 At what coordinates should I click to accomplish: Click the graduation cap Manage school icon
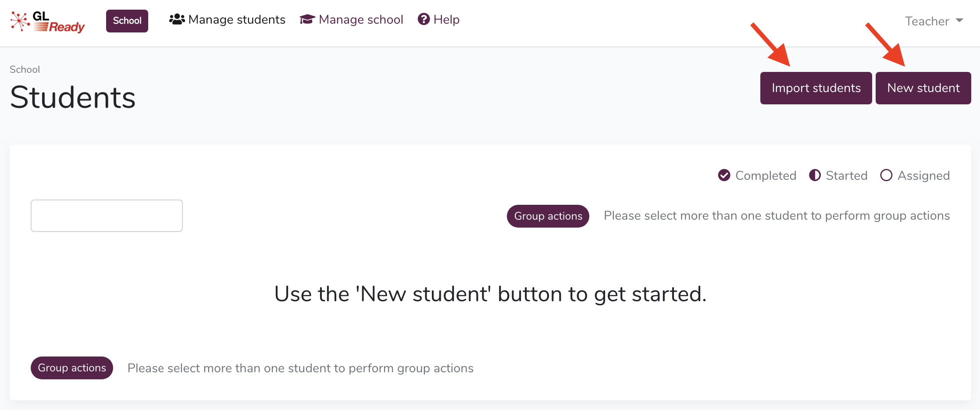pyautogui.click(x=307, y=20)
